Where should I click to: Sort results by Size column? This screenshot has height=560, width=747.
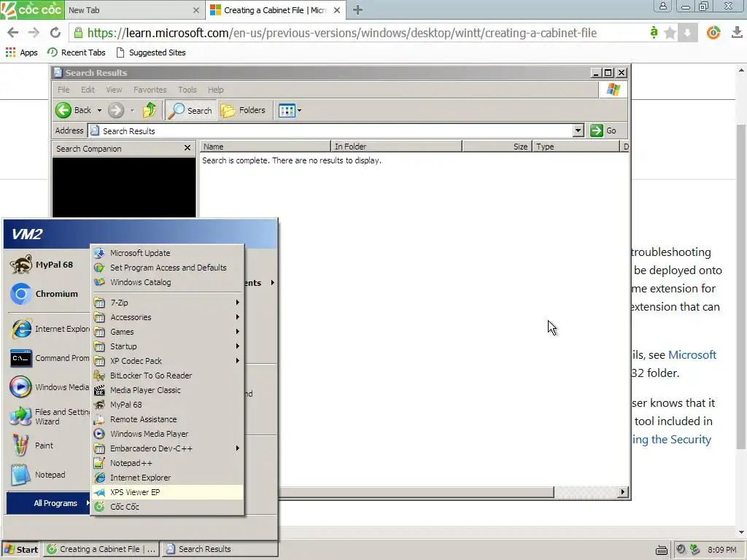pyautogui.click(x=497, y=147)
